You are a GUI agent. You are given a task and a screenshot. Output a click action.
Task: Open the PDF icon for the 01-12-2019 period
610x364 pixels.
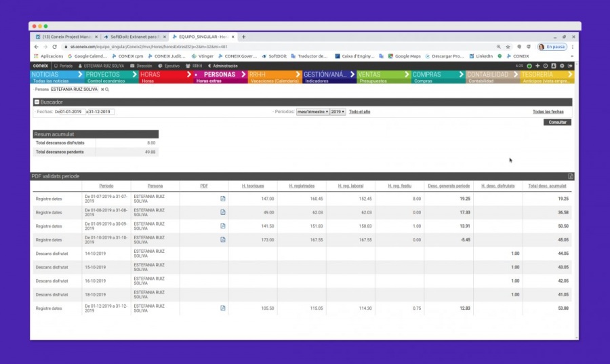(223, 308)
